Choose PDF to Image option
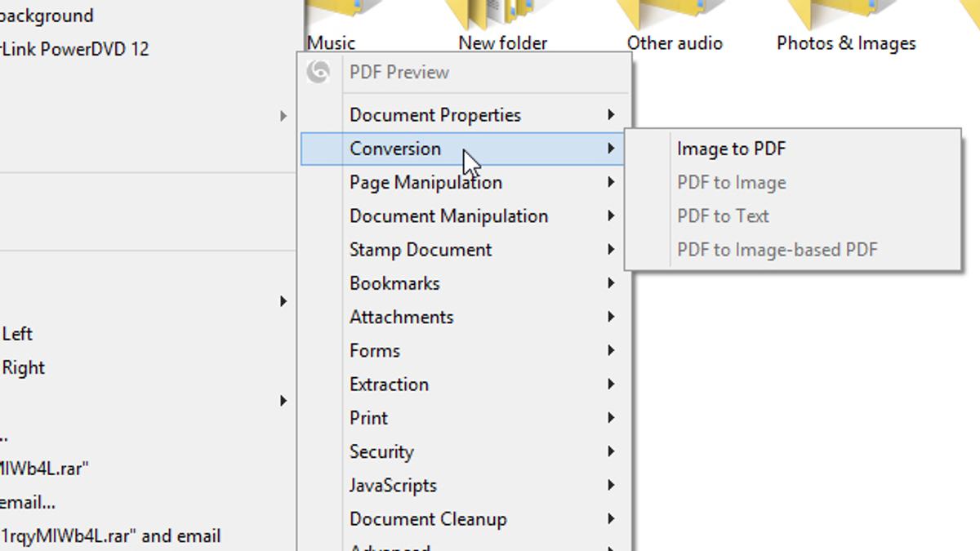 click(731, 183)
